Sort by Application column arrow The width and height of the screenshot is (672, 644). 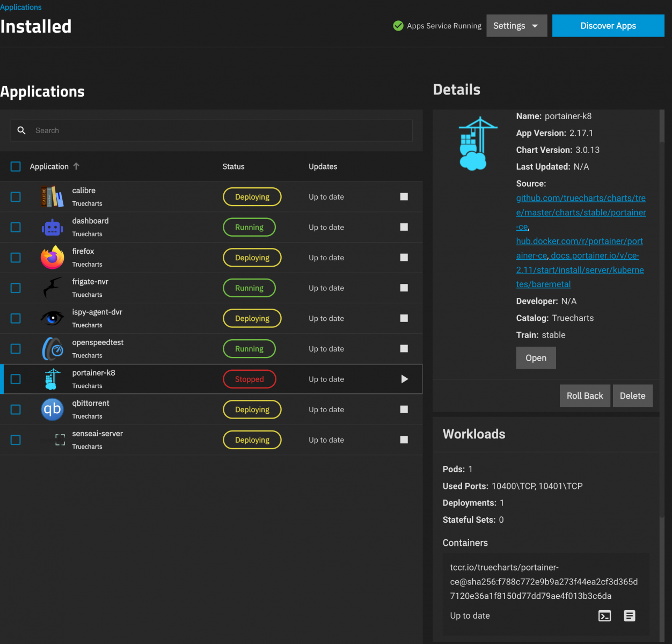tap(76, 166)
